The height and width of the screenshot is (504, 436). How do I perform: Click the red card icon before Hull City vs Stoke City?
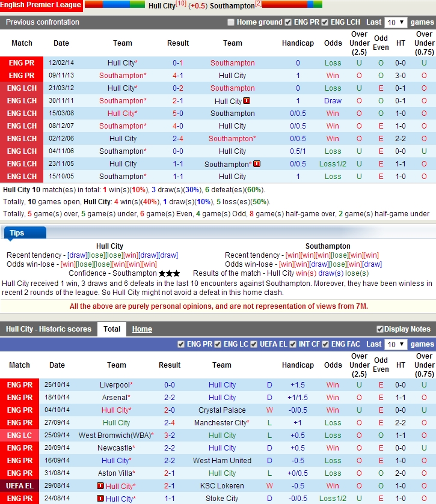coord(100,499)
